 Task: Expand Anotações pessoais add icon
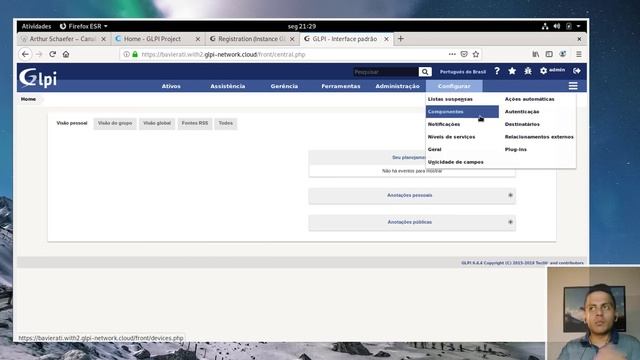pyautogui.click(x=510, y=195)
